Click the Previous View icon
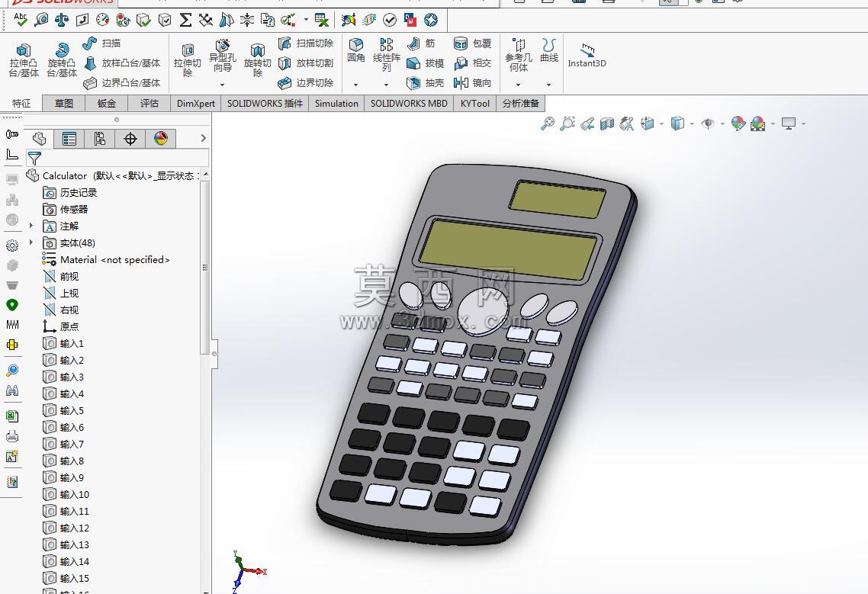This screenshot has height=594, width=868. coord(587,124)
